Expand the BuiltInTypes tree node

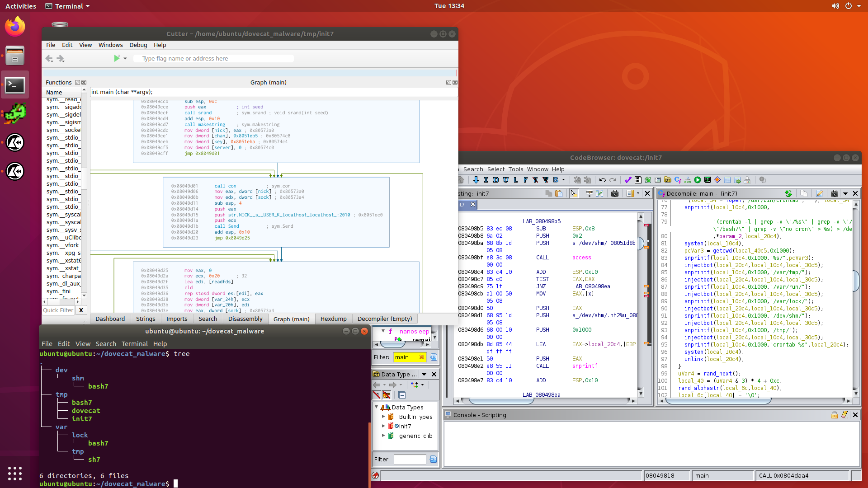pos(383,417)
